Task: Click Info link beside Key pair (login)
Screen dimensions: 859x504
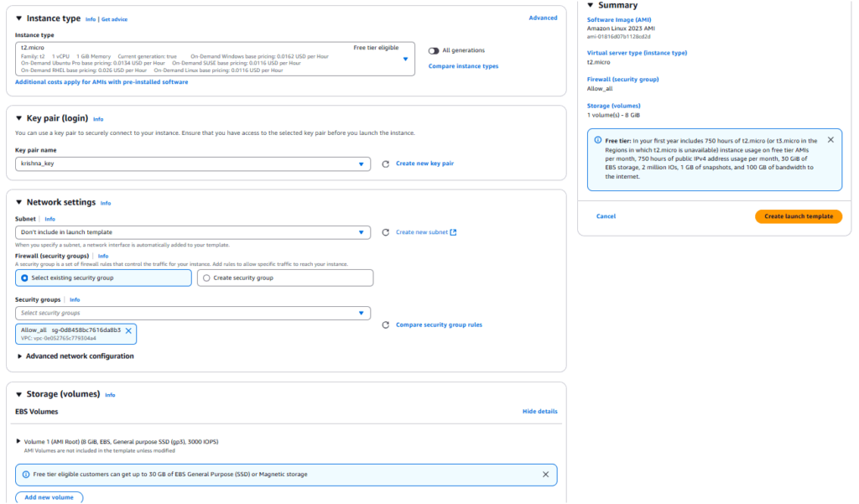Action: 98,119
